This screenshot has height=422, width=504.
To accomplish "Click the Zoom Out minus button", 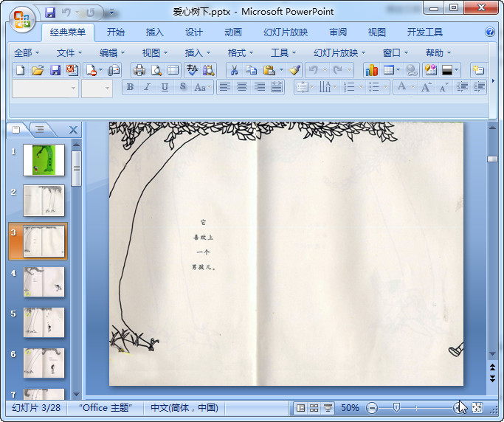I will [x=372, y=408].
